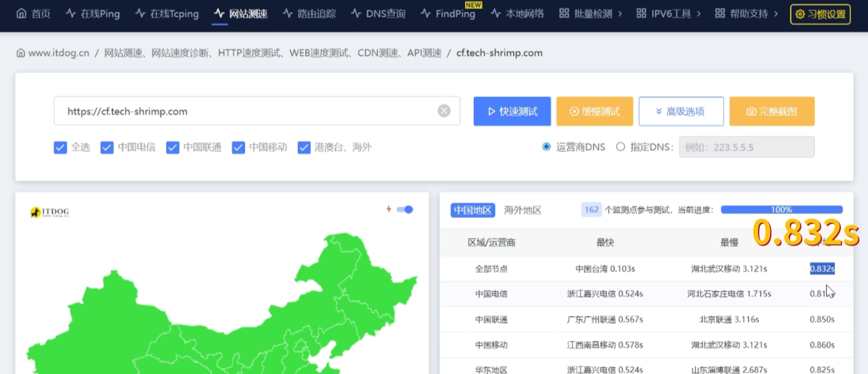Click the ITDOG logo on the map panel

tap(49, 212)
